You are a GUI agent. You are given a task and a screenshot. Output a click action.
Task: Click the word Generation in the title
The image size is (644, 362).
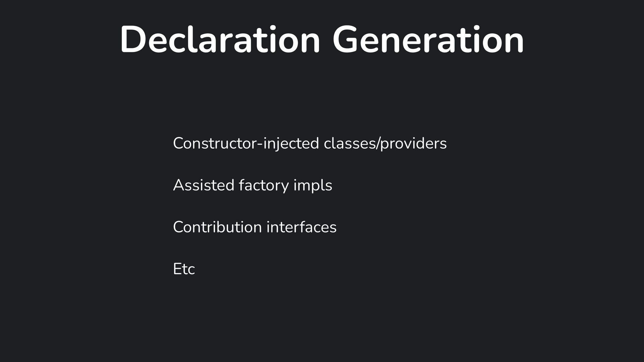[428, 40]
